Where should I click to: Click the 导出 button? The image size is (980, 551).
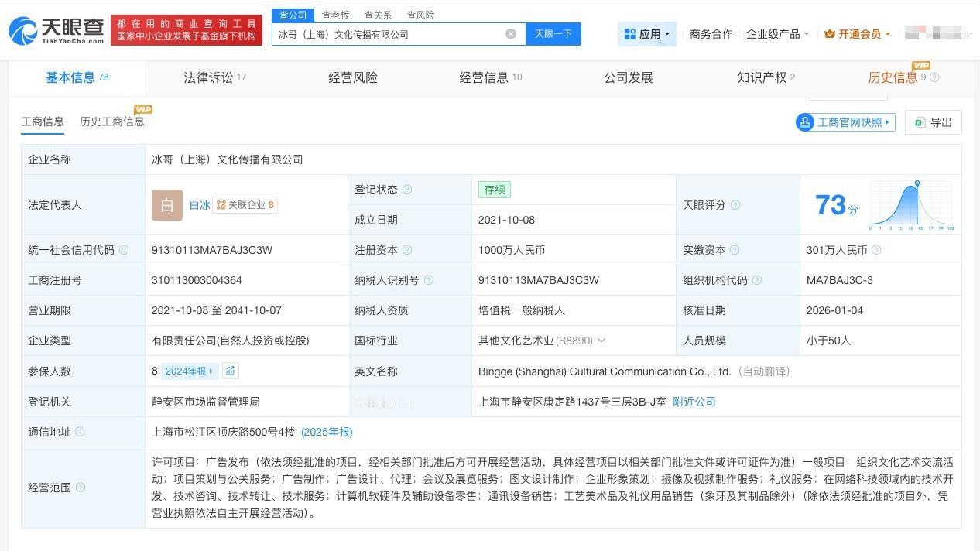click(x=934, y=122)
